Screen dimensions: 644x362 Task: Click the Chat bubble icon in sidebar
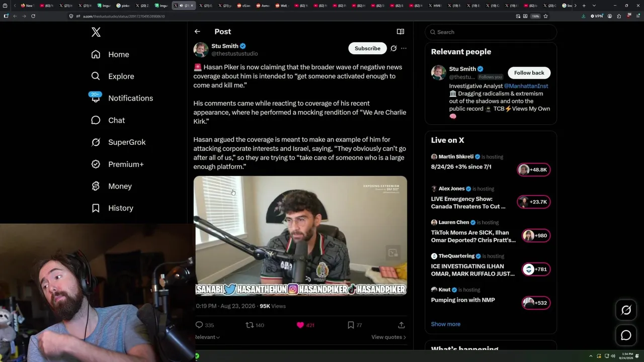tap(96, 120)
